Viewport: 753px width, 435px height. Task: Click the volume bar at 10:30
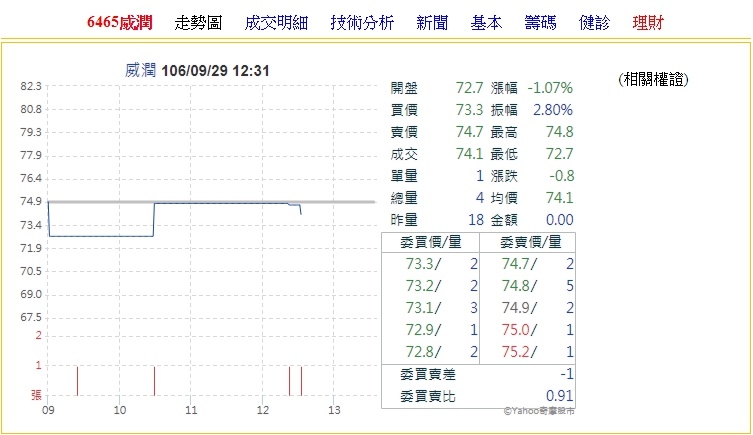pyautogui.click(x=154, y=381)
